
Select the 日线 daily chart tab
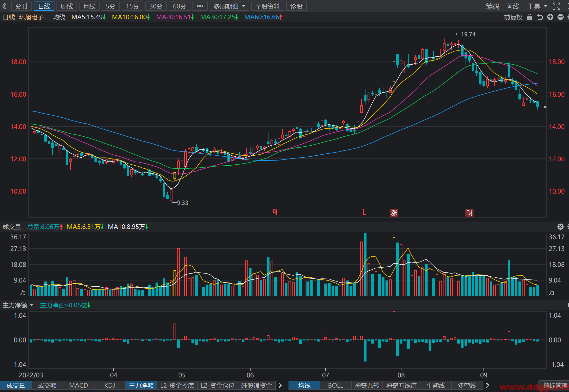44,6
